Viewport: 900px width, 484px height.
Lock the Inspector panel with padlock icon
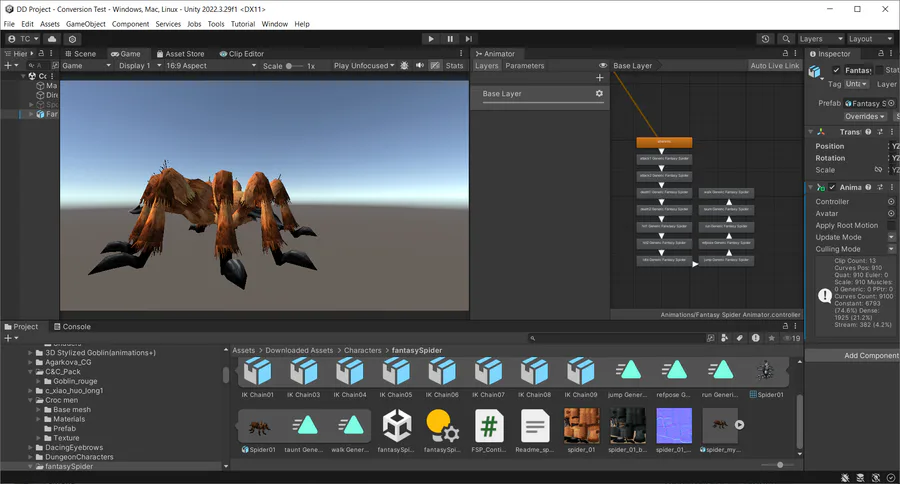tap(881, 53)
